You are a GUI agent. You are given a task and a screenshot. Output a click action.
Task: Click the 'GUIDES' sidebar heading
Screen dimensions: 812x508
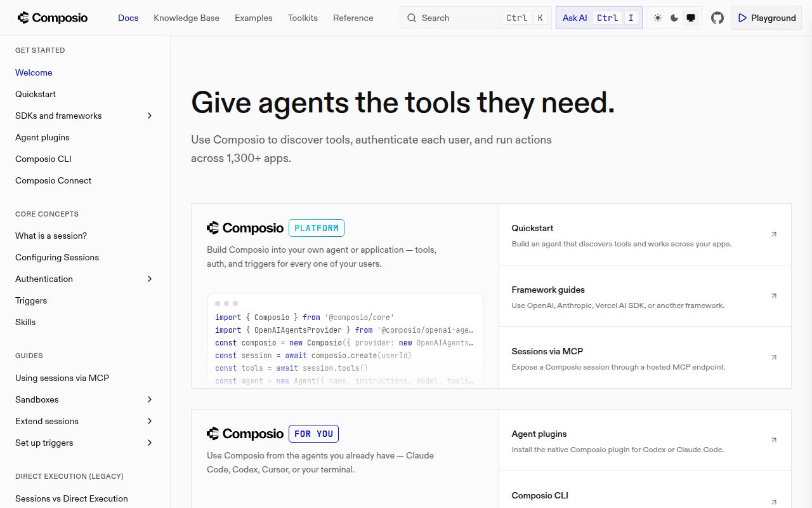pos(29,356)
